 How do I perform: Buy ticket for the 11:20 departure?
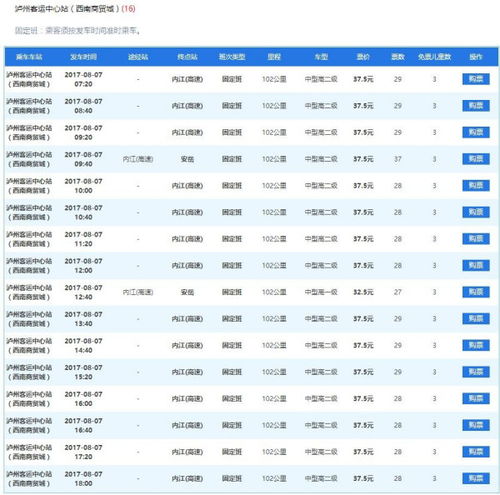(476, 239)
